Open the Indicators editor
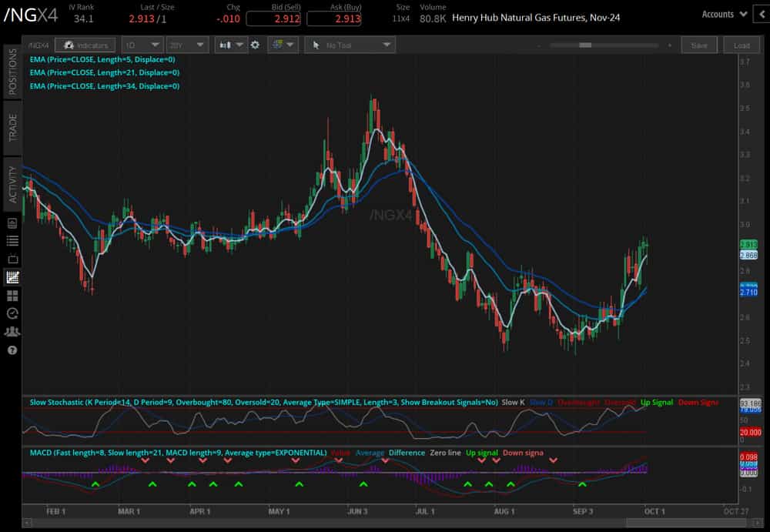Screen dimensions: 770x532 coord(86,45)
